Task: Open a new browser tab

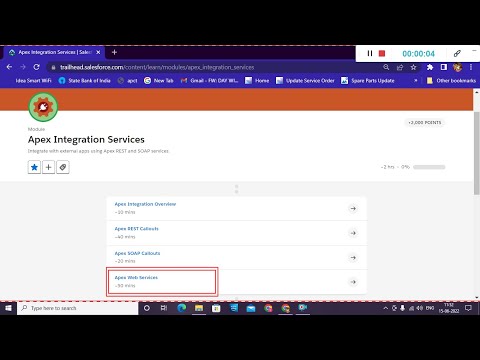Action: 114,52
